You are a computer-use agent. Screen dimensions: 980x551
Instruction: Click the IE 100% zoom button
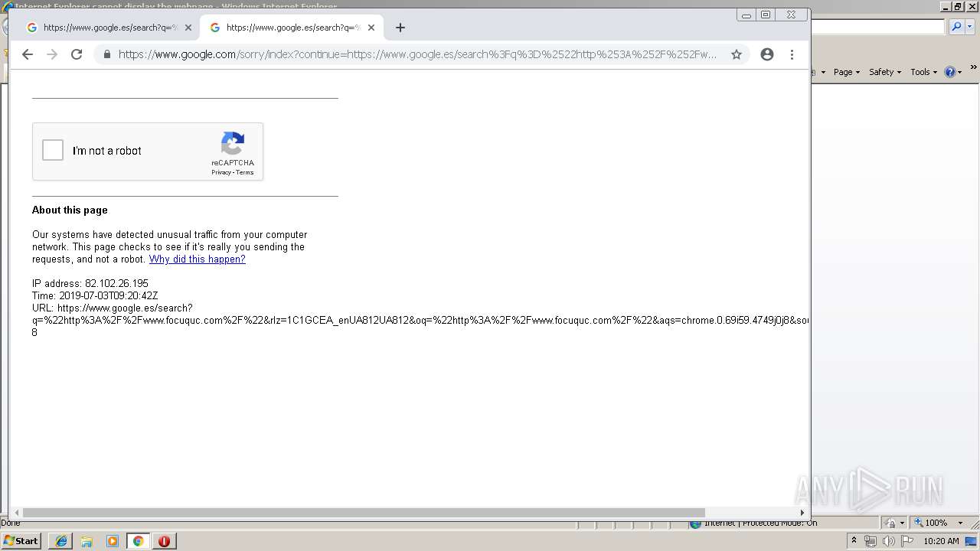tap(930, 523)
